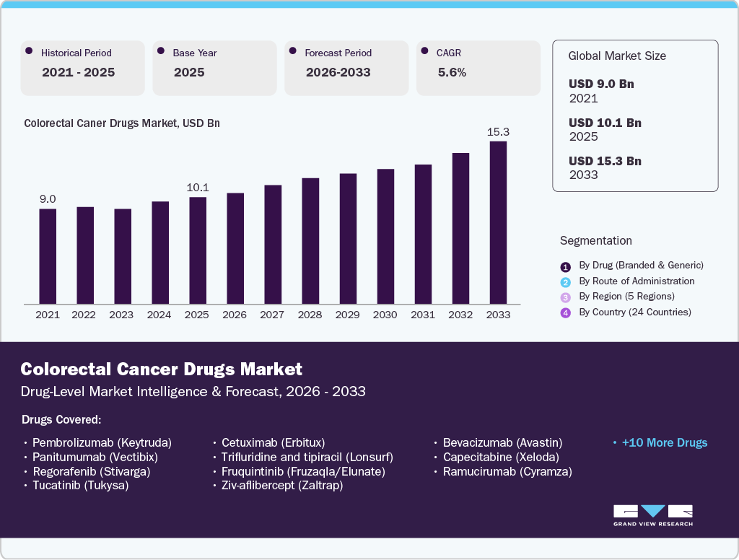The width and height of the screenshot is (739, 560).
Task: Click the number 1 segmentation badge
Action: 566,267
